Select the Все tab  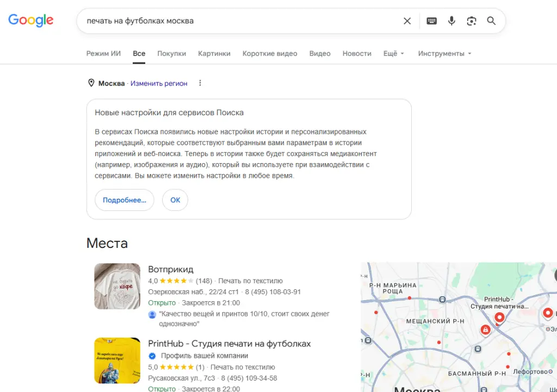pyautogui.click(x=139, y=54)
